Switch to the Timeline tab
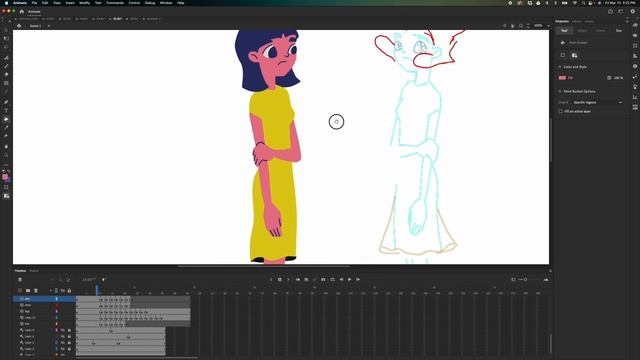This screenshot has width=640, height=360. pyautogui.click(x=20, y=271)
